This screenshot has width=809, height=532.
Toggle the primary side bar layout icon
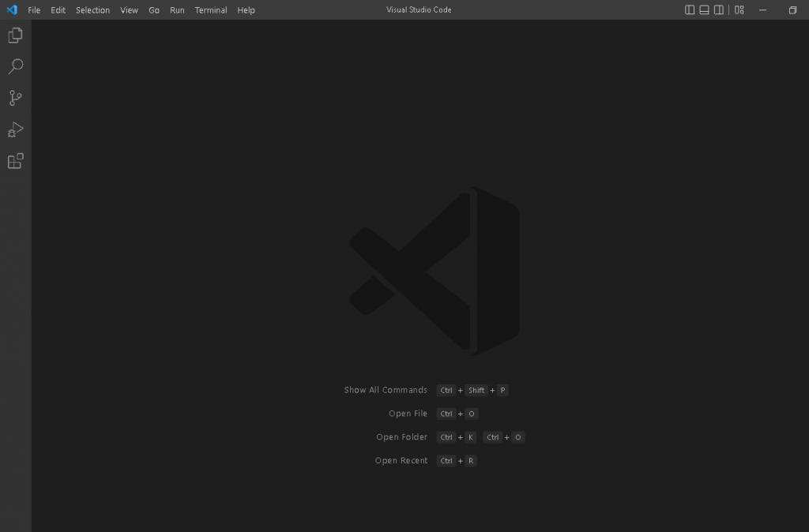[689, 9]
